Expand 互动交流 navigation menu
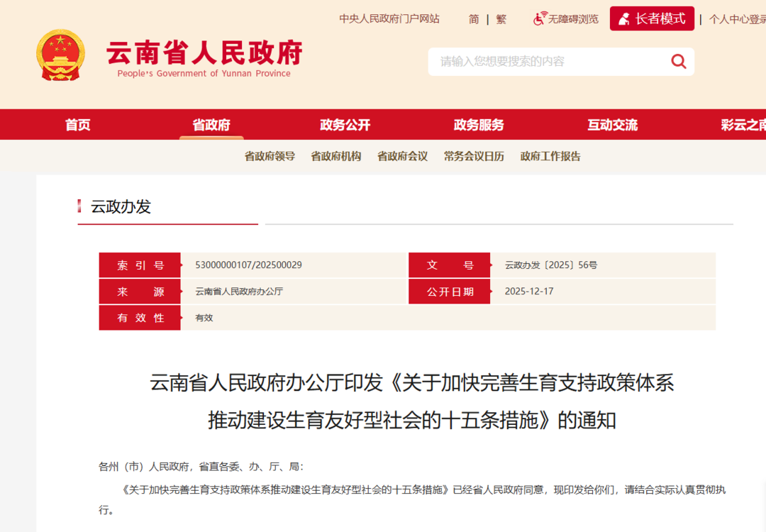This screenshot has height=532, width=766. 612,125
